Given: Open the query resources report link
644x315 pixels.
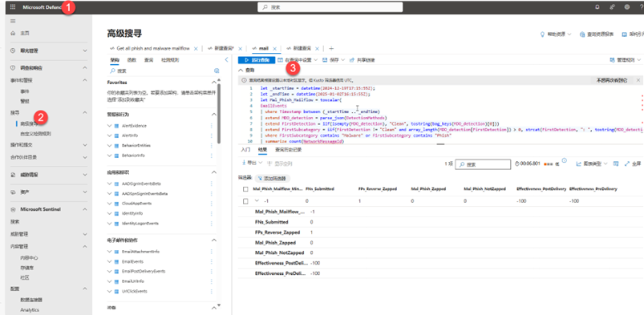Looking at the screenshot, I should coord(597,34).
